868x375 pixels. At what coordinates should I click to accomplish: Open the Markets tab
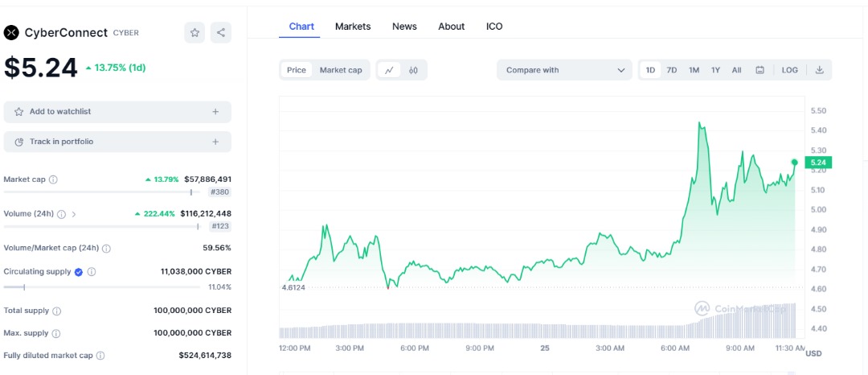(x=353, y=26)
